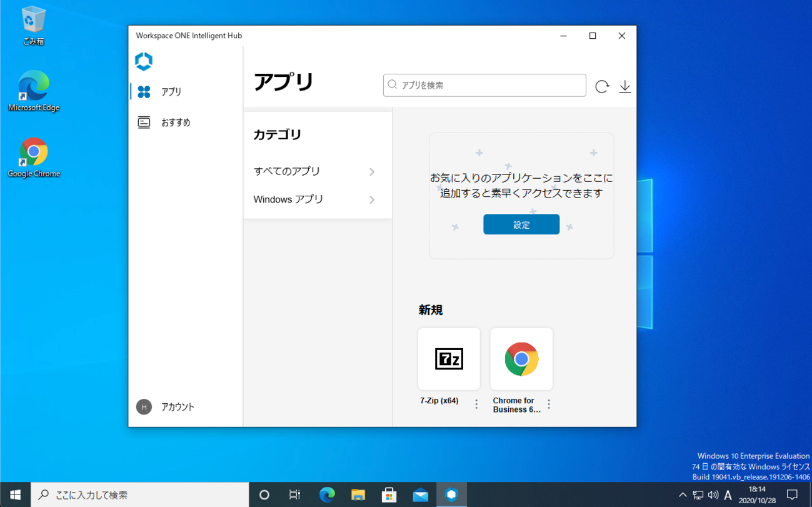Click Intelligent Hub taskbar icon
This screenshot has width=812, height=507.
point(451,494)
